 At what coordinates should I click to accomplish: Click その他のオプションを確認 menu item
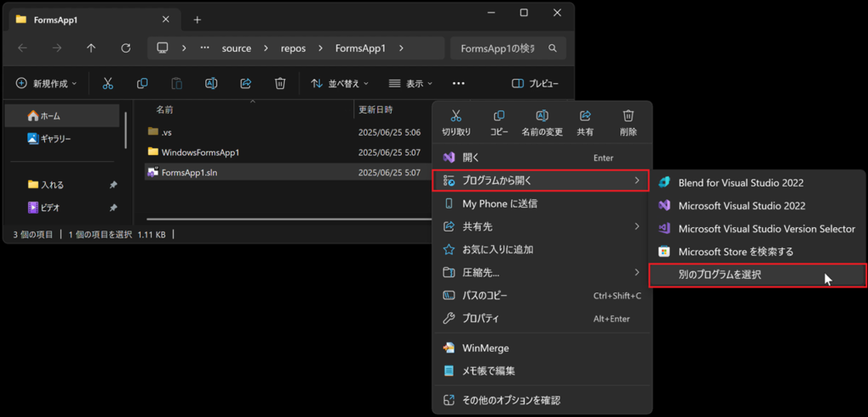[542, 399]
